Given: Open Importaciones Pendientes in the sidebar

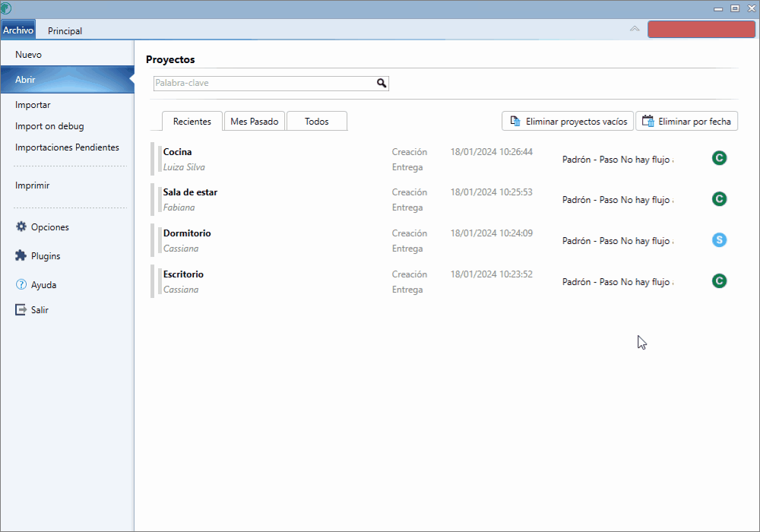Looking at the screenshot, I should point(67,147).
